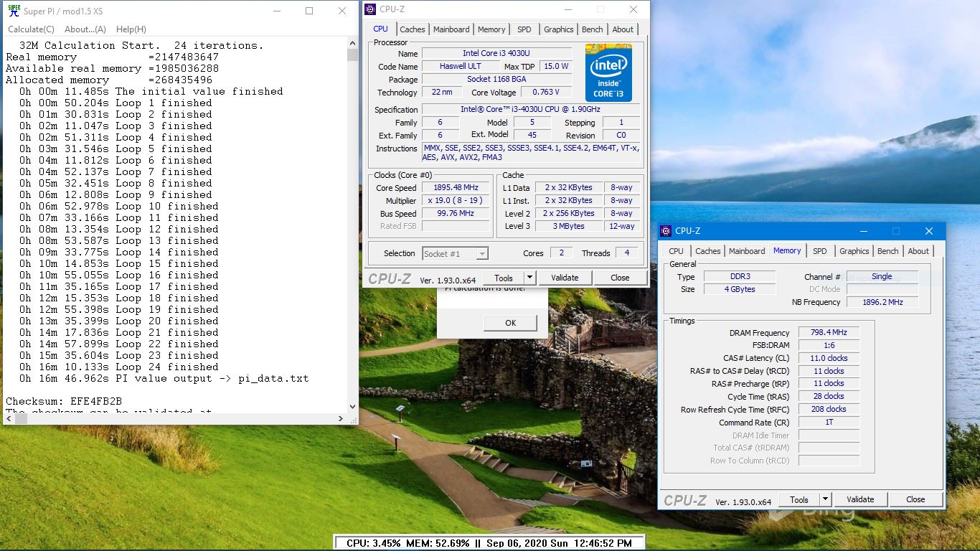980x551 pixels.
Task: Click the Technology 22 nm field
Action: [x=442, y=92]
